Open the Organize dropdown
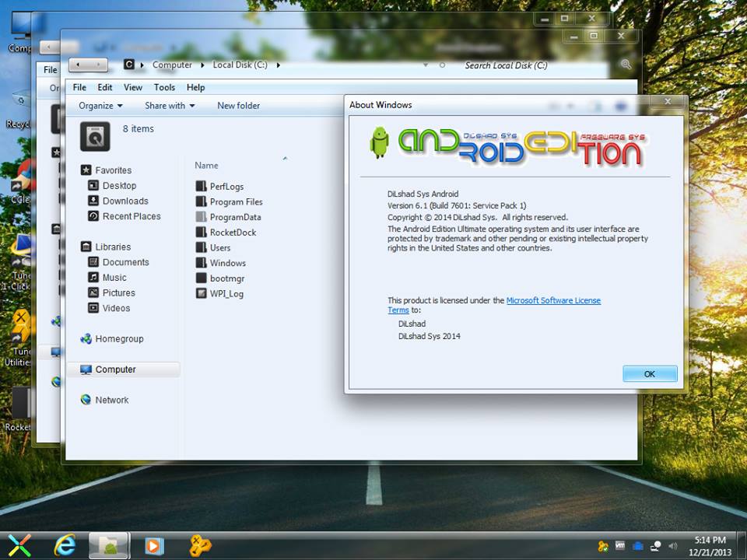Screen dimensions: 747x560 tap(100, 106)
